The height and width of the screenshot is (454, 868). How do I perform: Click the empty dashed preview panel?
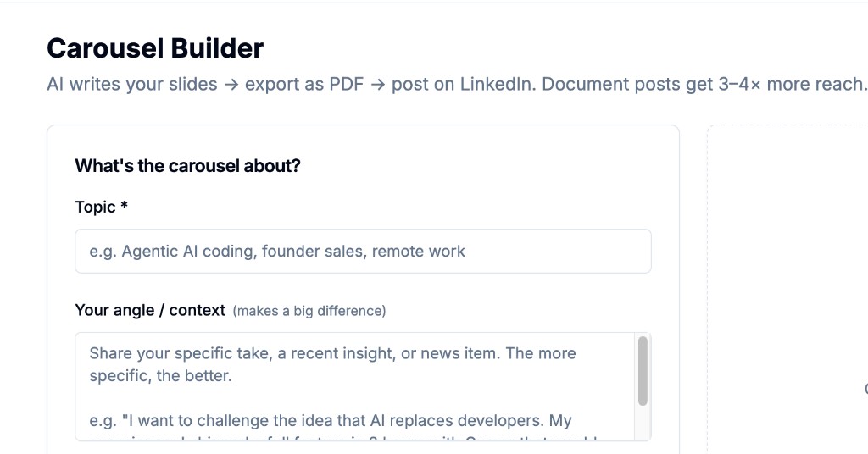pyautogui.click(x=788, y=288)
